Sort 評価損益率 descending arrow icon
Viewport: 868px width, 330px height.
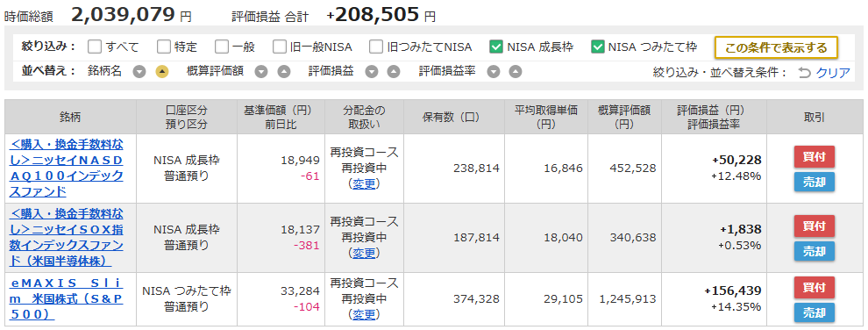(x=494, y=71)
